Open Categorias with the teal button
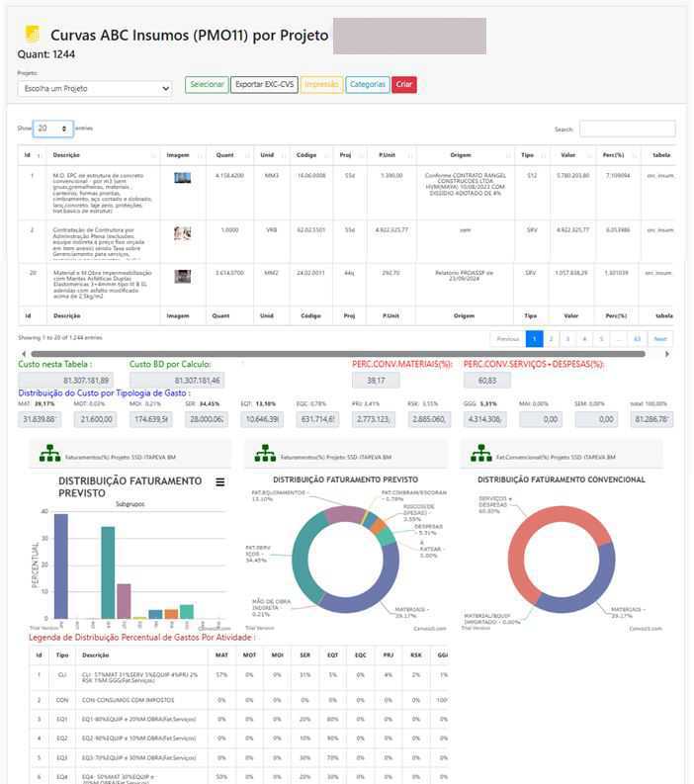Viewport: 694px width, 784px height. [367, 85]
